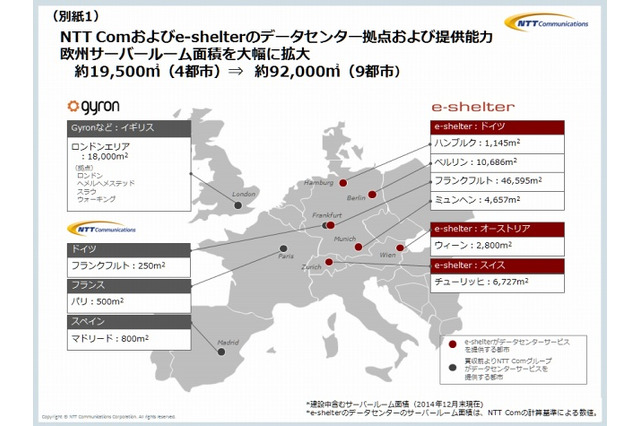
Task: Click the 'Gyronなど：イギリス' header
Action: click(x=129, y=128)
